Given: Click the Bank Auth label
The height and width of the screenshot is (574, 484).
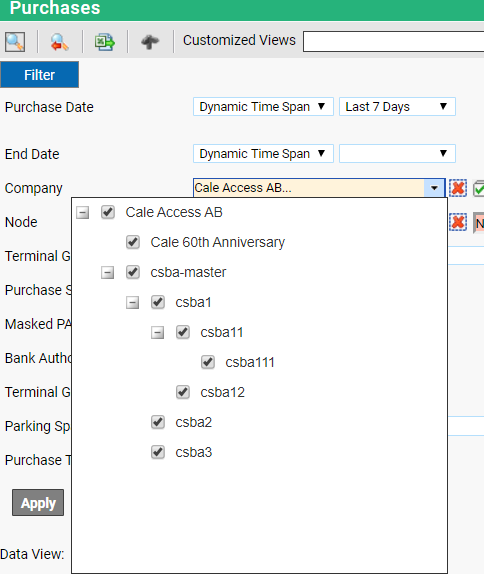Looking at the screenshot, I should click(x=38, y=358).
